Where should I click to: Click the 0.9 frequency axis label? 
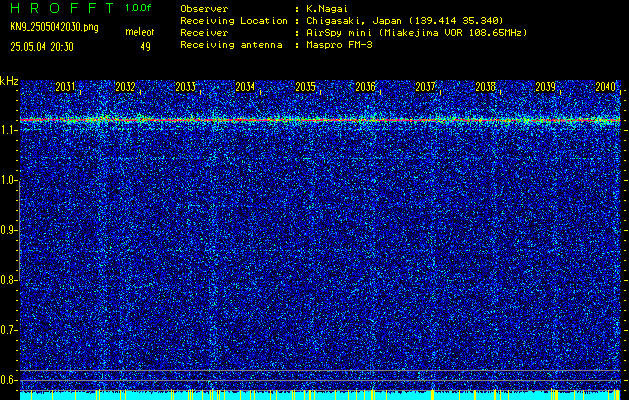point(8,230)
